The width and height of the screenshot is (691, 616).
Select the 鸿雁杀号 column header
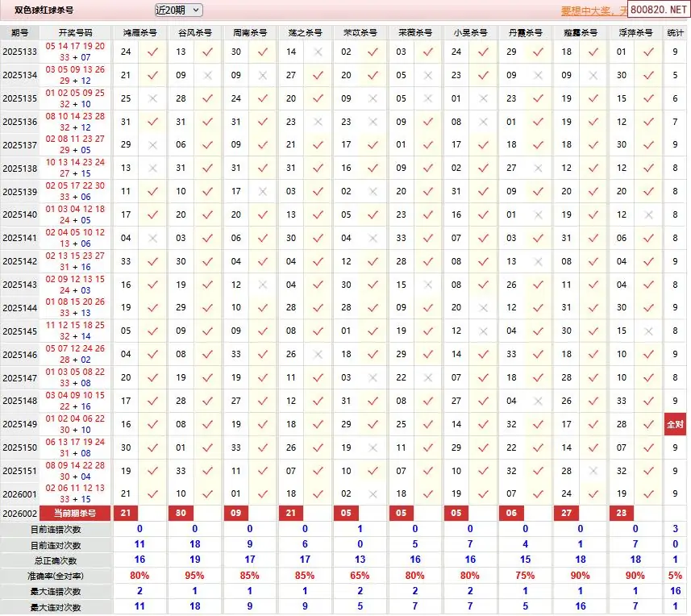pos(140,33)
